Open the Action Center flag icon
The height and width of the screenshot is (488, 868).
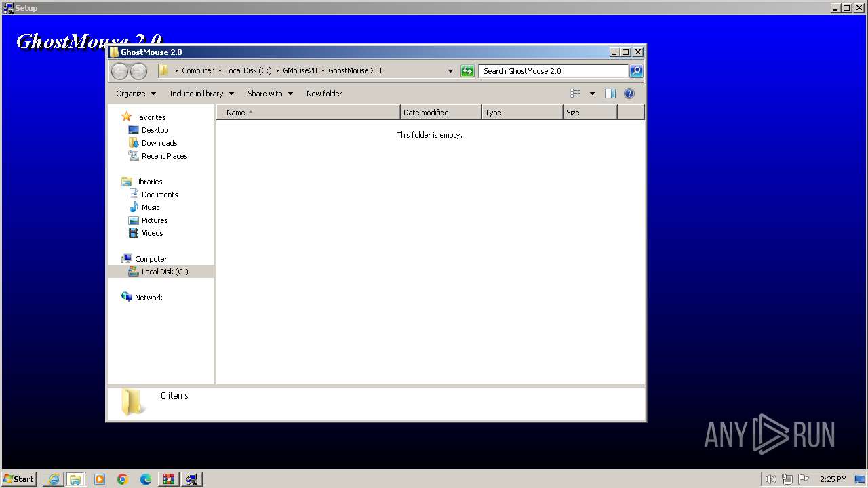click(804, 479)
